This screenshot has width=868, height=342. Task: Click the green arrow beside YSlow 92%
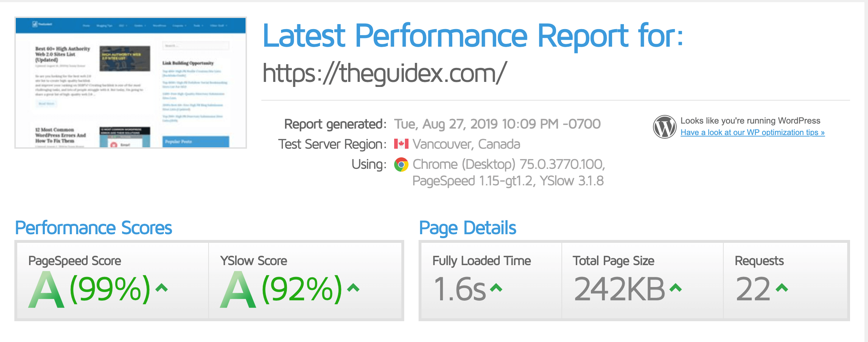pyautogui.click(x=354, y=287)
